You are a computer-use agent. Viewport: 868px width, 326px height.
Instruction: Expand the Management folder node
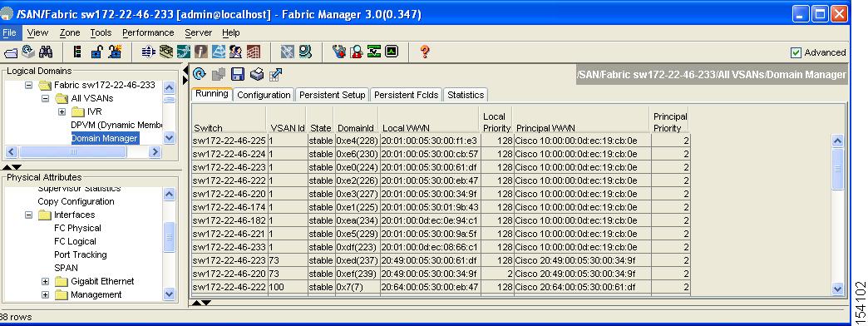(46, 294)
